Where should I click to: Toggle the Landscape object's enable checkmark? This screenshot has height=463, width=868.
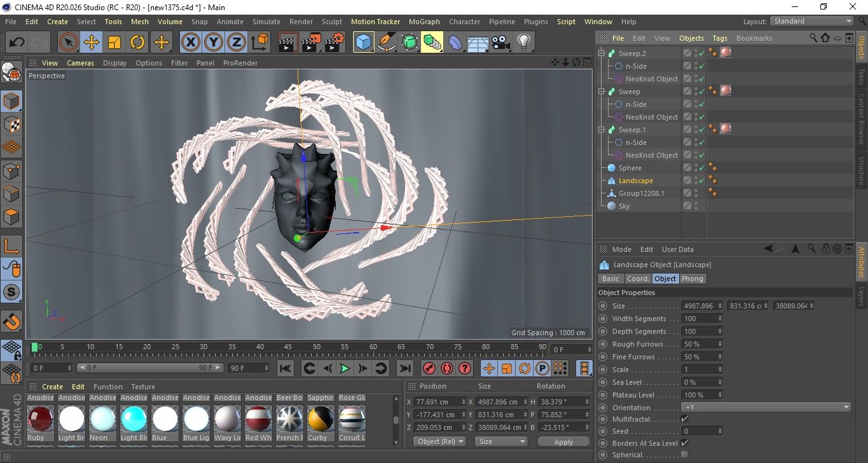pyautogui.click(x=701, y=181)
